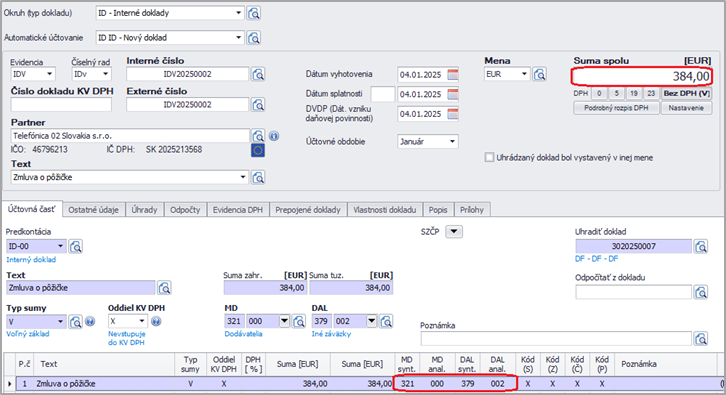Click lookup icon beside Interné číslo

point(258,74)
